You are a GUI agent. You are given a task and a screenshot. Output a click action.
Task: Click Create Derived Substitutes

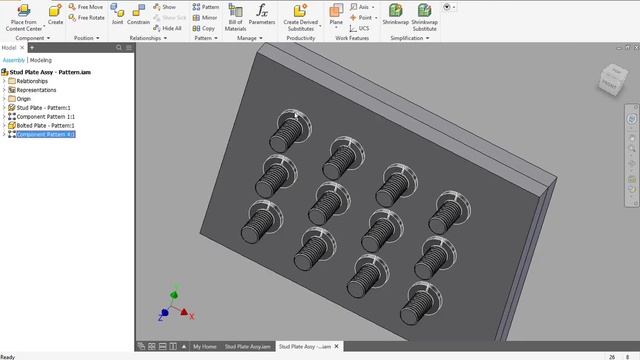[301, 17]
